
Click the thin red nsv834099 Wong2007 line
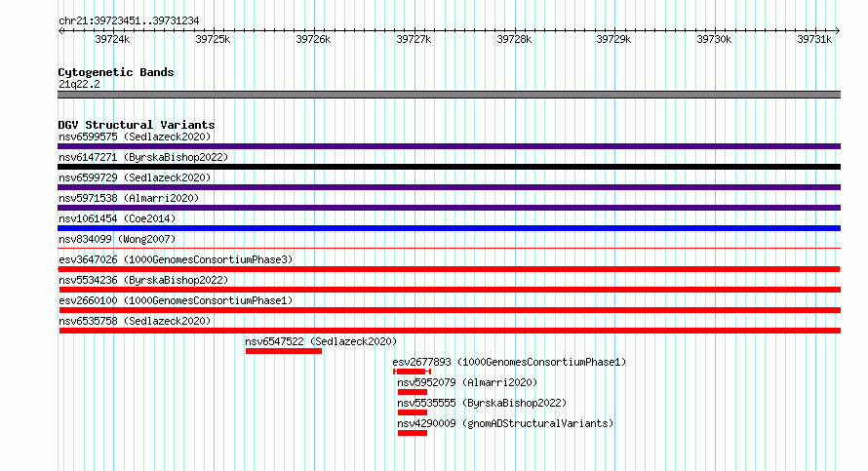pos(449,248)
